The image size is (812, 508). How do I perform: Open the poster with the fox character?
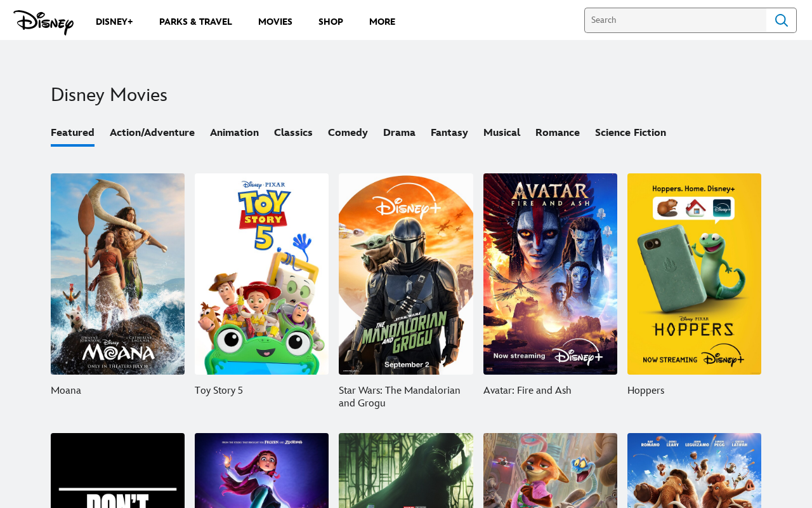coord(550,471)
